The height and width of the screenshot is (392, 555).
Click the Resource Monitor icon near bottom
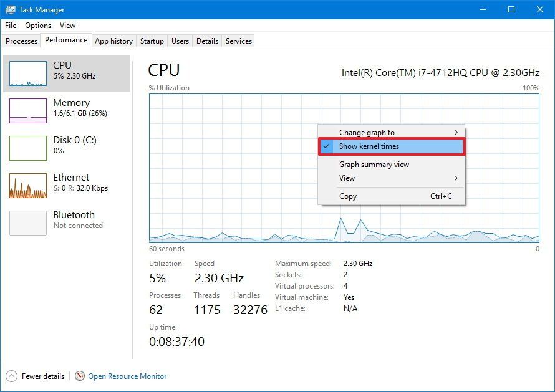(x=80, y=376)
